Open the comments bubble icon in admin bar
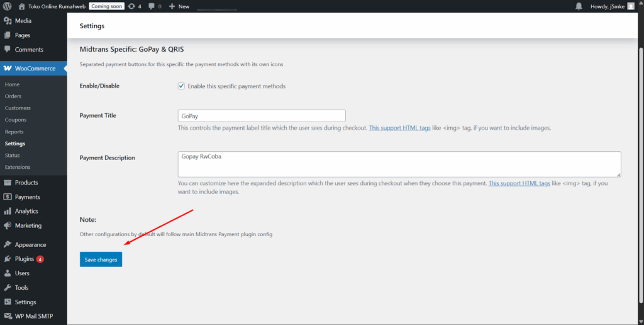Screen dimensions: 644x325 (x=154, y=6)
